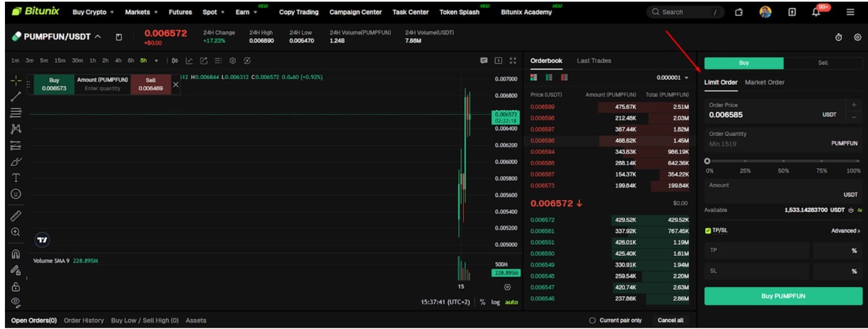Expand the Advanced TP/SL options

coord(845,231)
